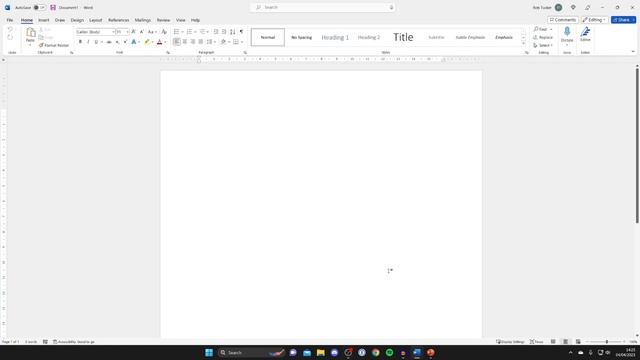
Task: Open the Numbering list dropdown
Action: pyautogui.click(x=195, y=32)
